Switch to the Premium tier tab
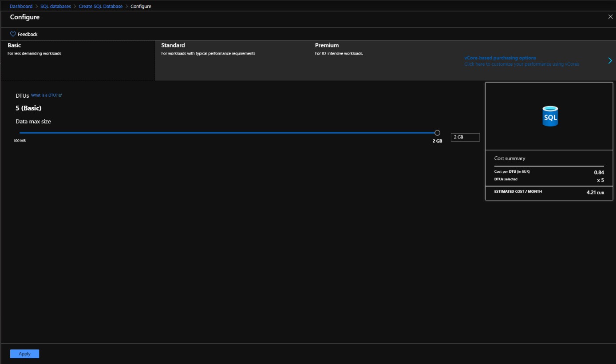 tap(386, 60)
